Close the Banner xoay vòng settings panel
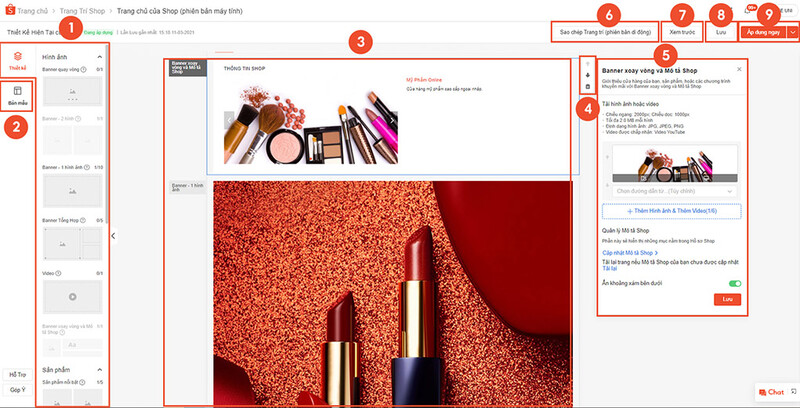 tap(739, 70)
